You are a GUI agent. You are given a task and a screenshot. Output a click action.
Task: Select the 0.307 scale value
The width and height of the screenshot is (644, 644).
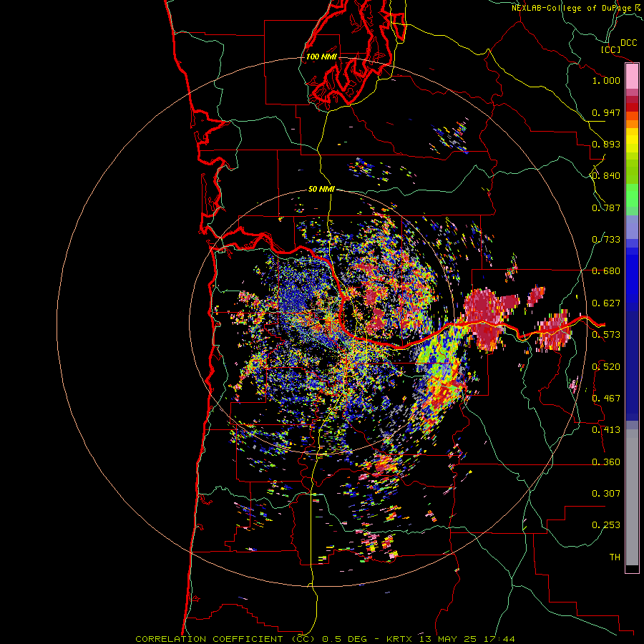pyautogui.click(x=606, y=494)
